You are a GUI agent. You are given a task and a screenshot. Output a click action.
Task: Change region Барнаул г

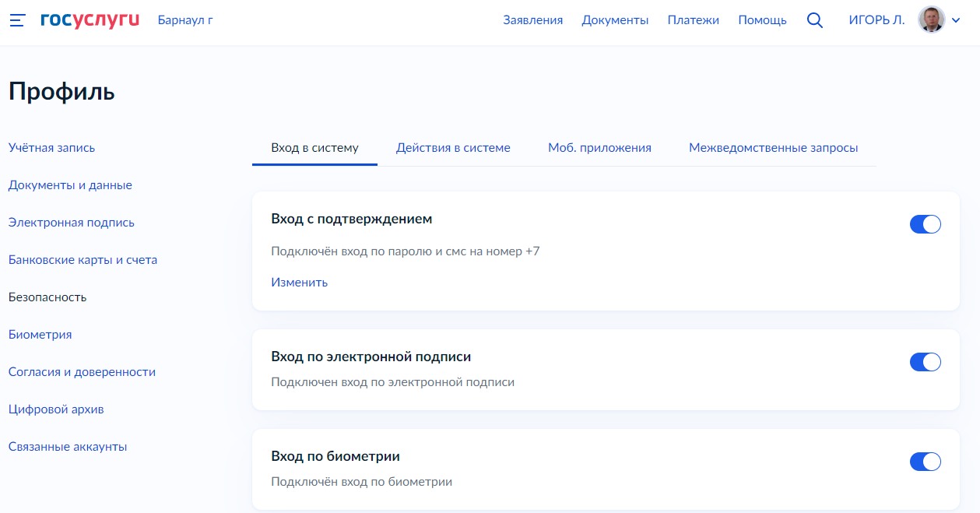(x=185, y=20)
